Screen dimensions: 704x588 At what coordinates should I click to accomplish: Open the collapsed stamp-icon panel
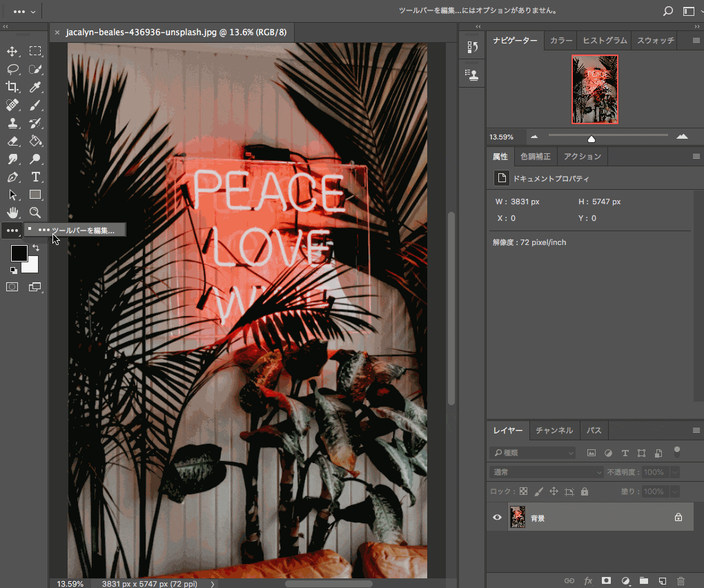click(x=472, y=75)
